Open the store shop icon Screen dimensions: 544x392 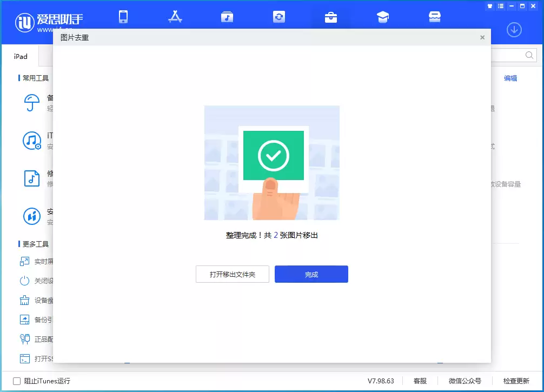(x=434, y=17)
